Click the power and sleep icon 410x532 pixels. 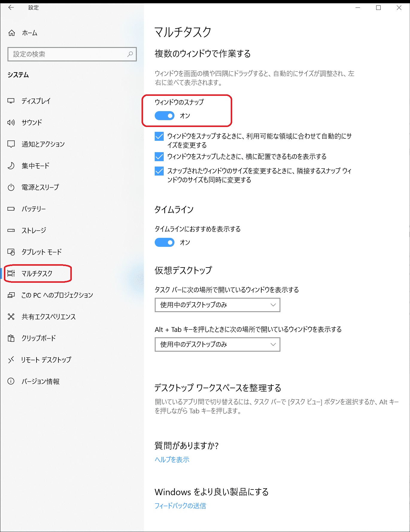[x=11, y=187]
